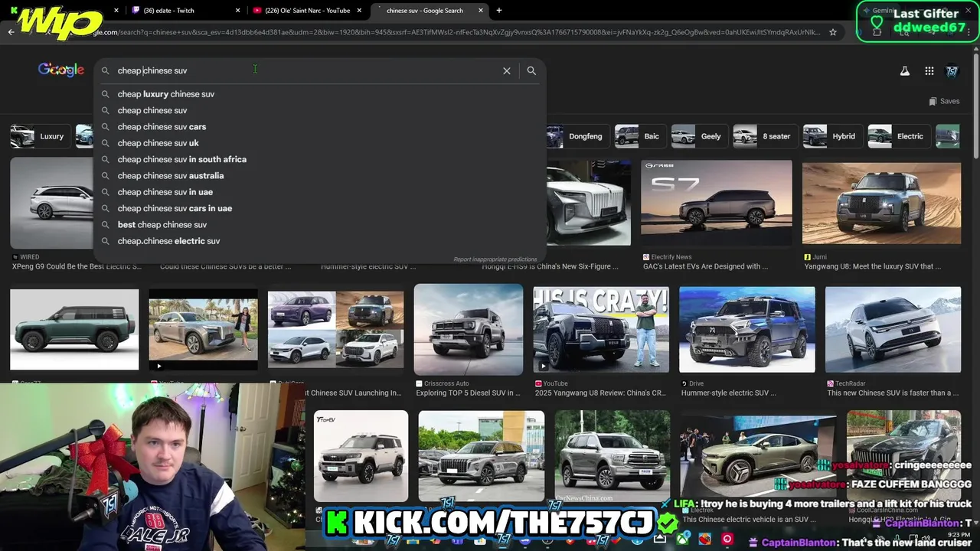Bookmark this page with the star icon

click(x=833, y=32)
